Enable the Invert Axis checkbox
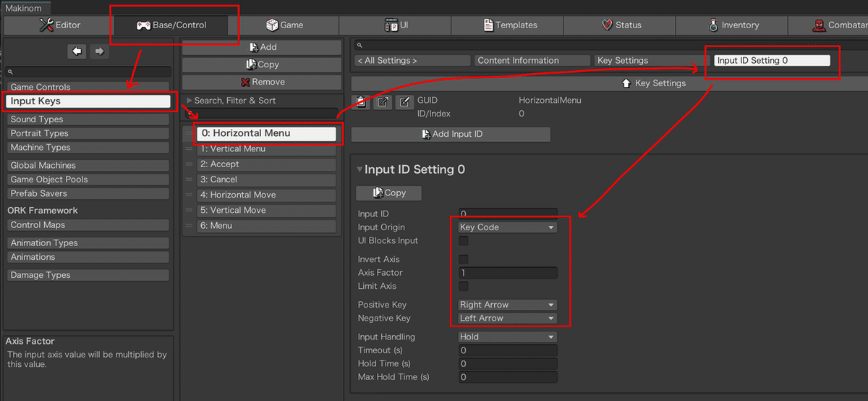 [464, 259]
